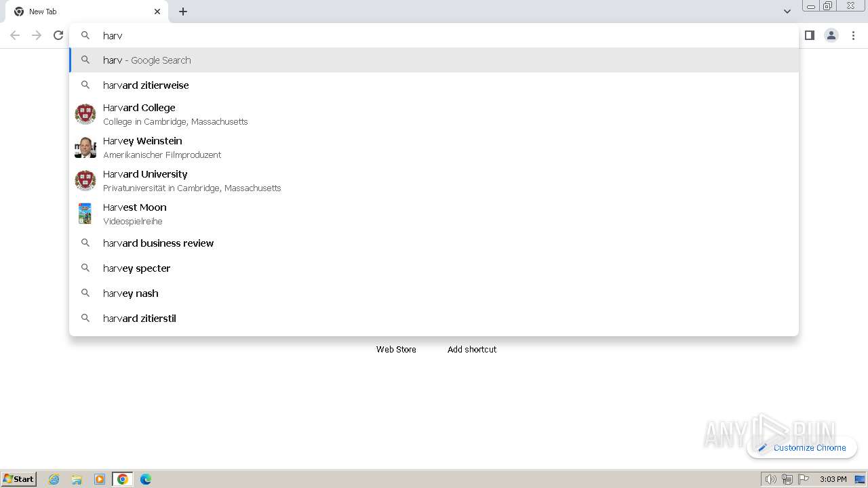Click the browser forward arrow
Screen dimensions: 868x488
[x=37, y=35]
